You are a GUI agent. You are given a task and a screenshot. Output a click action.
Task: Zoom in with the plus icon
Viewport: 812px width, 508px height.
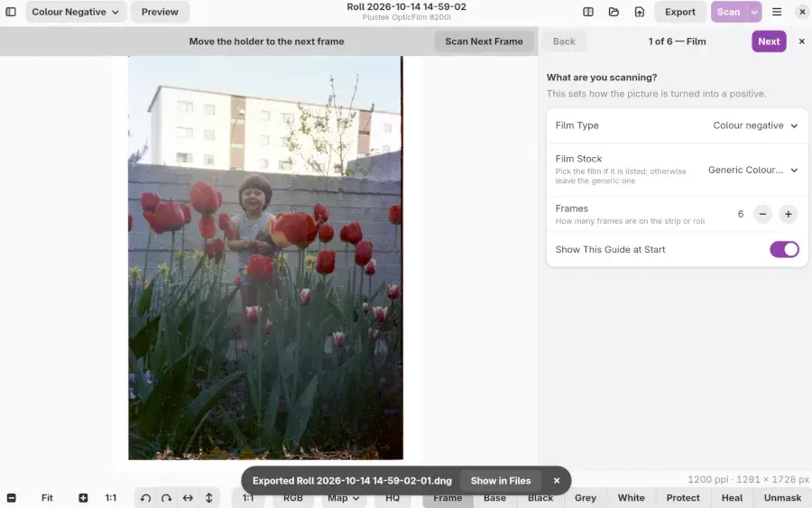click(83, 498)
